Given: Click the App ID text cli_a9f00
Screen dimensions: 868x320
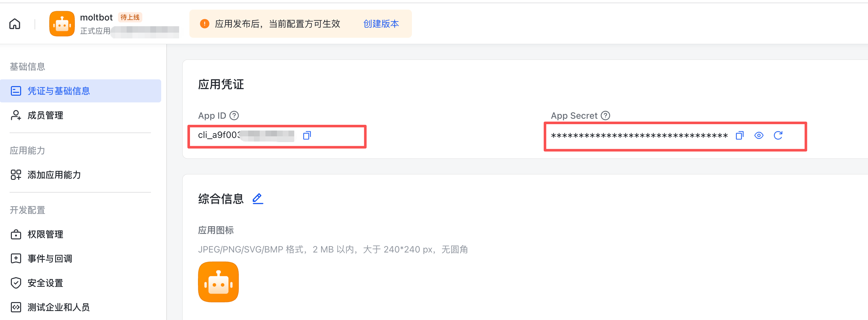Looking at the screenshot, I should (219, 135).
